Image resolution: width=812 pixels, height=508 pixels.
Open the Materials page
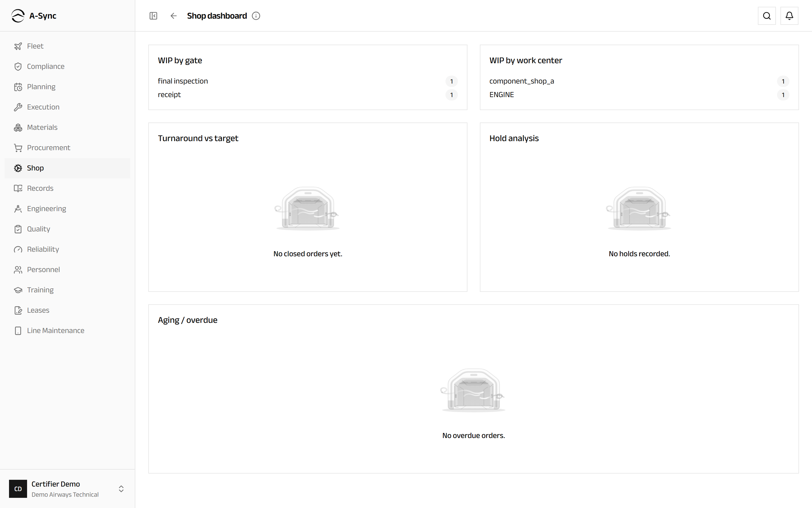click(x=67, y=128)
